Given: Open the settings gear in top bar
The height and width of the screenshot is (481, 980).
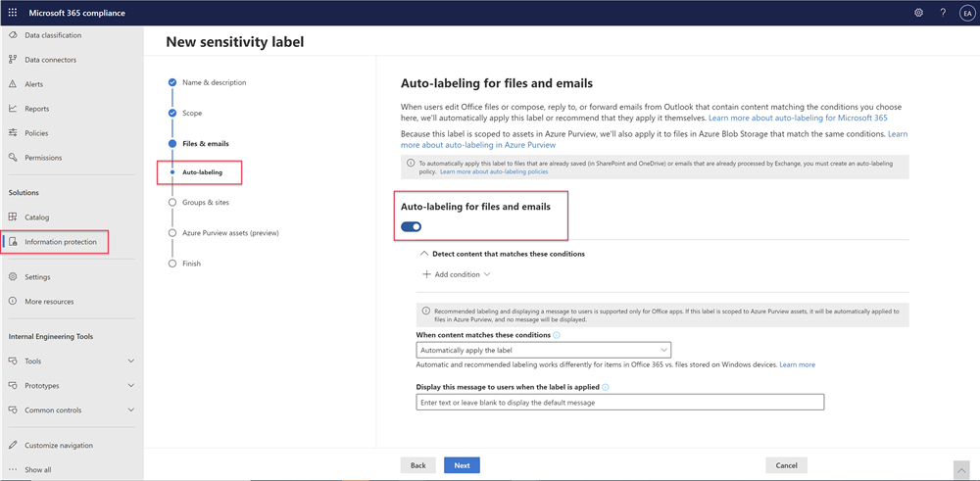Looking at the screenshot, I should [x=919, y=13].
